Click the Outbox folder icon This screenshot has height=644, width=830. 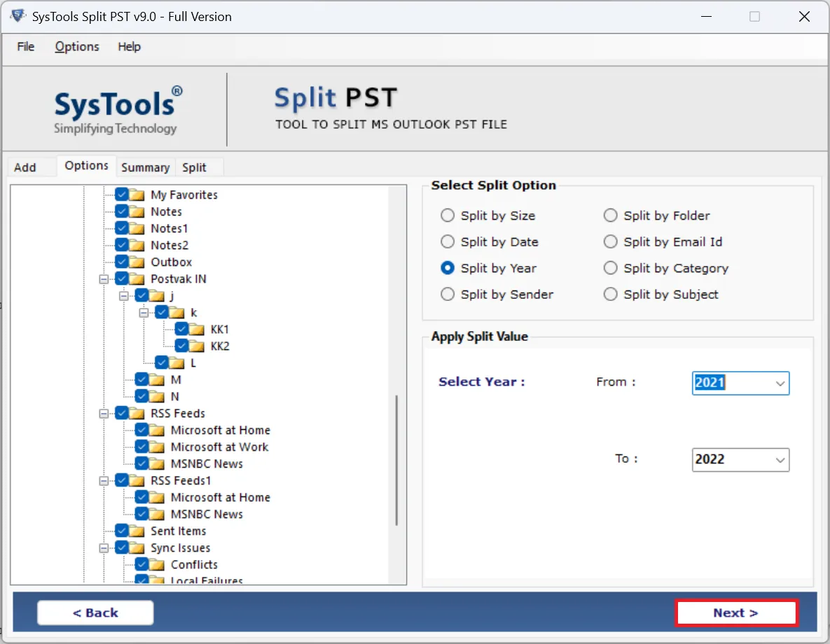pyautogui.click(x=137, y=262)
